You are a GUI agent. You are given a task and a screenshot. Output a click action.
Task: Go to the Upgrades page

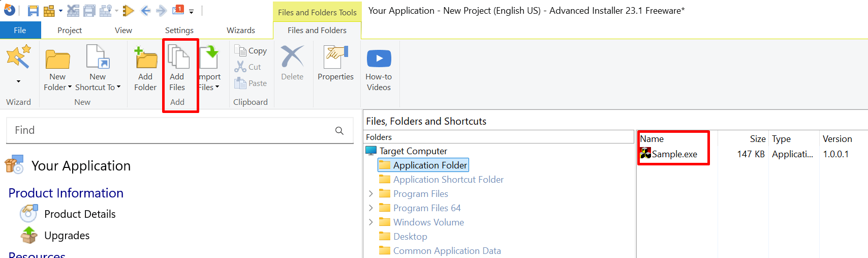(x=67, y=236)
